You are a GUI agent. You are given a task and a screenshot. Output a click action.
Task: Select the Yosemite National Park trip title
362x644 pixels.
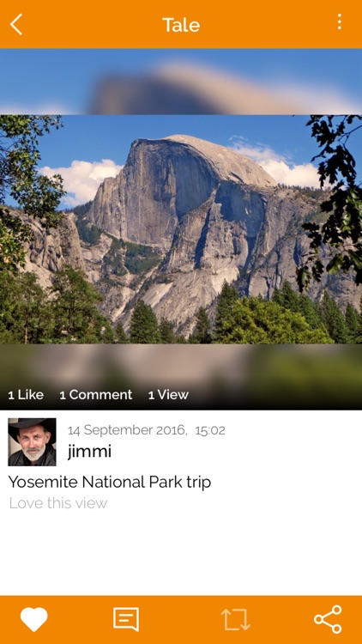(110, 483)
